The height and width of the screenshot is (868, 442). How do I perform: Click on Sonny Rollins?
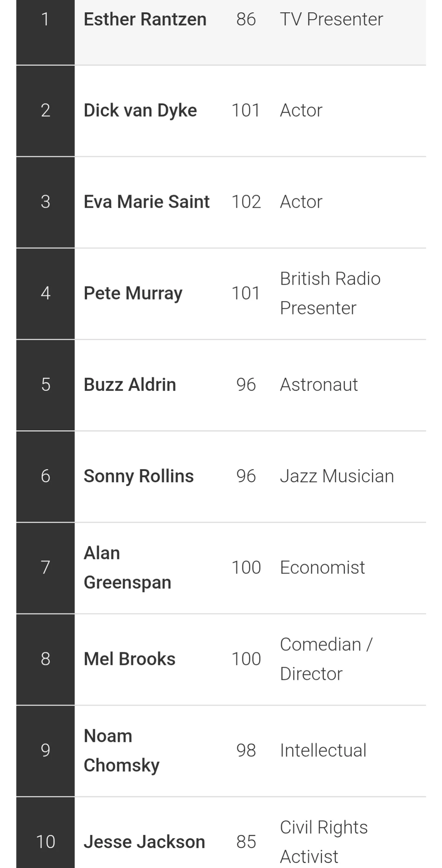pos(138,476)
